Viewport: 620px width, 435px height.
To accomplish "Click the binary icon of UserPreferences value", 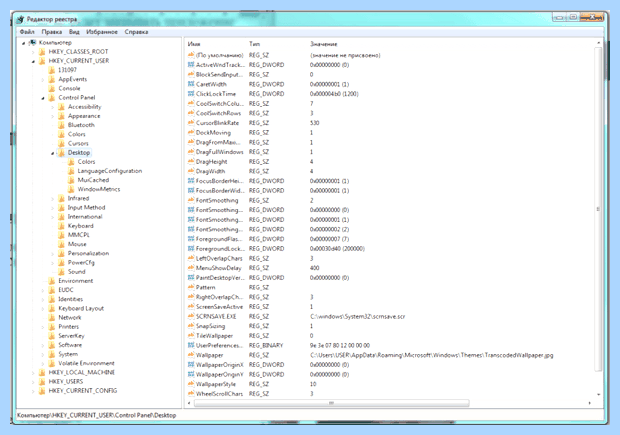I will 191,345.
